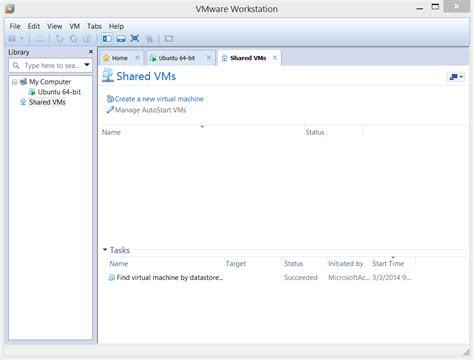The width and height of the screenshot is (474, 360).
Task: Click the Send Ctrl+Alt+Del toolbar icon
Action: coord(40,39)
